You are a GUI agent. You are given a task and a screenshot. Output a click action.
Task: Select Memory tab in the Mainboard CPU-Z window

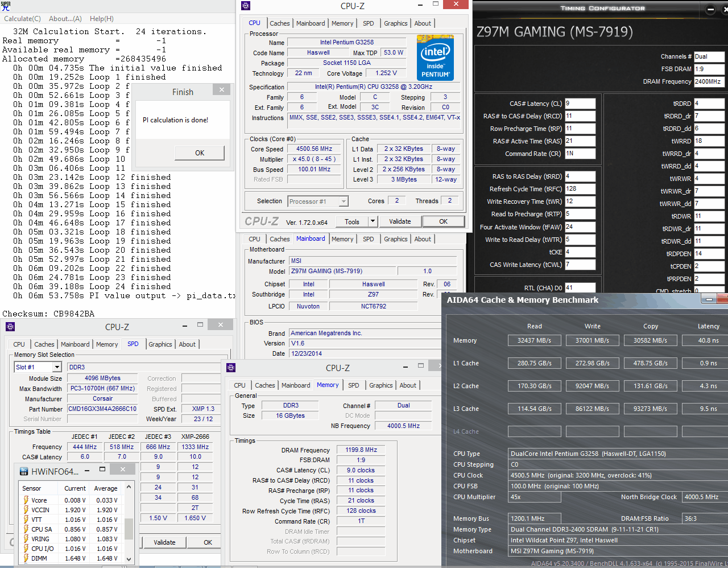(x=342, y=239)
